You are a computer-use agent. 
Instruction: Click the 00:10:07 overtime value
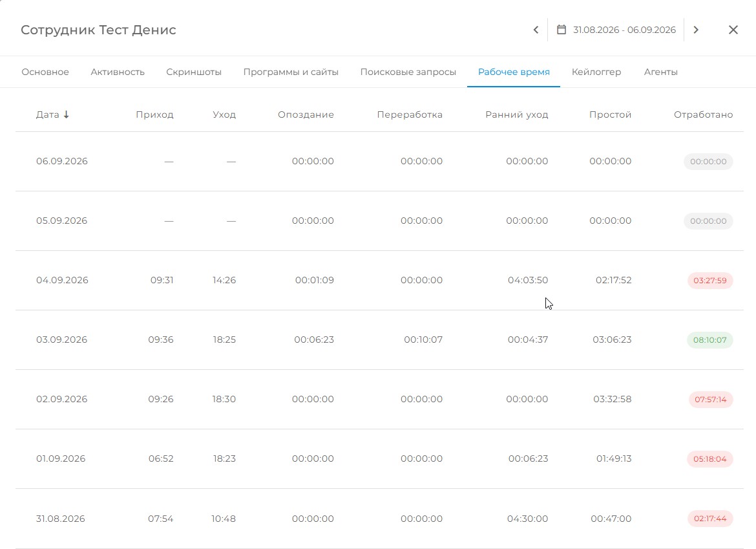423,339
